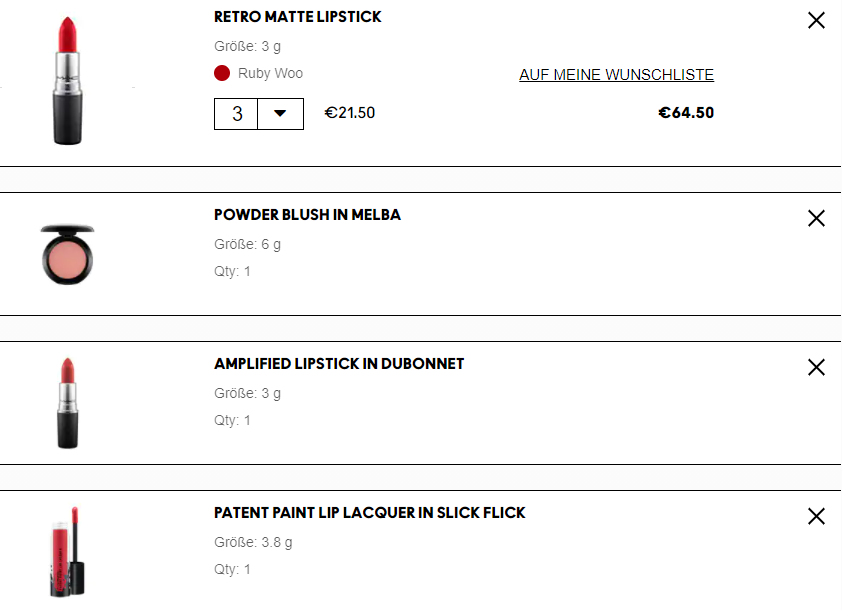Remove Patent Paint Lip Lacquer item
The width and height of the screenshot is (842, 610).
click(x=816, y=516)
